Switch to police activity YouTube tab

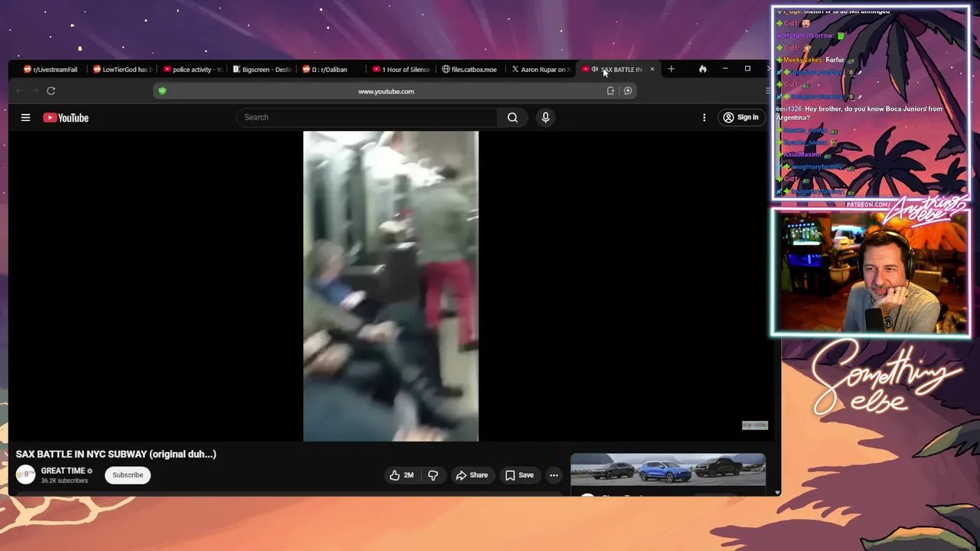point(193,69)
